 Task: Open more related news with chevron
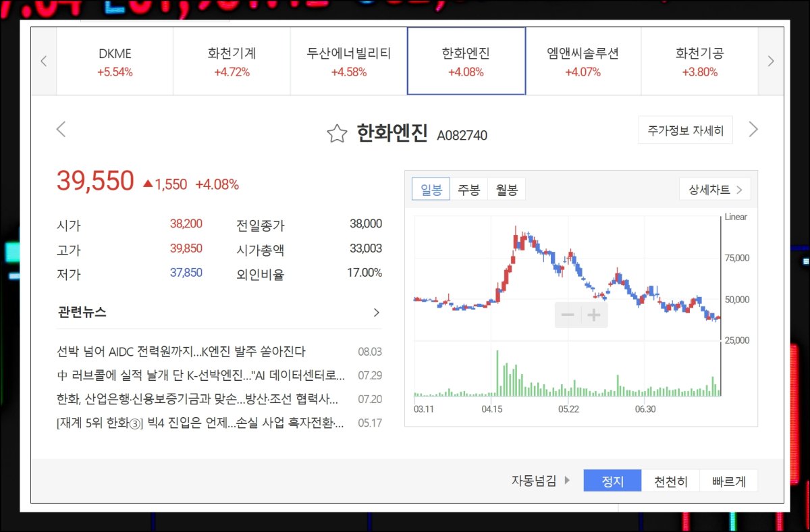pyautogui.click(x=377, y=313)
